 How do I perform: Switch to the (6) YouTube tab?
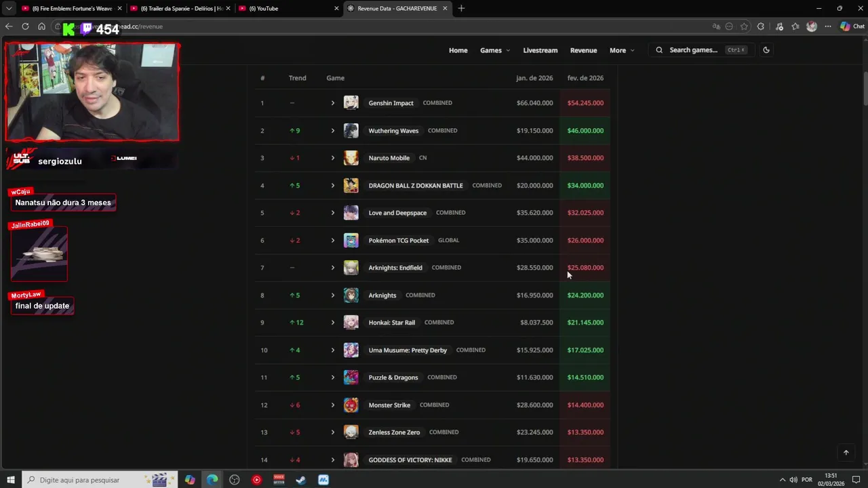coord(288,8)
